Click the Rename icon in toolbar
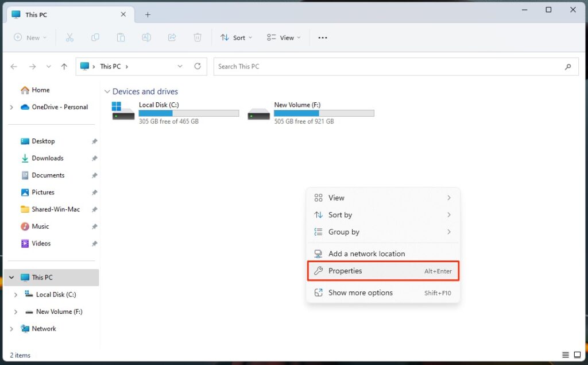This screenshot has width=588, height=365. click(146, 37)
